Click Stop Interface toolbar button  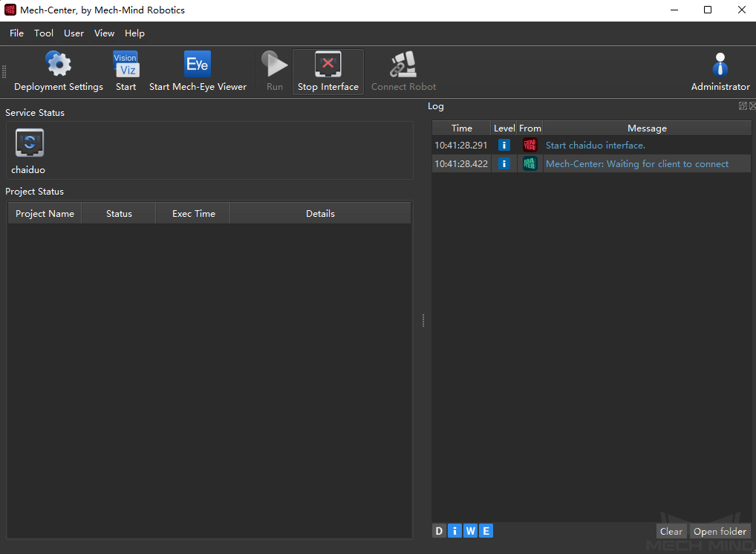pos(328,71)
